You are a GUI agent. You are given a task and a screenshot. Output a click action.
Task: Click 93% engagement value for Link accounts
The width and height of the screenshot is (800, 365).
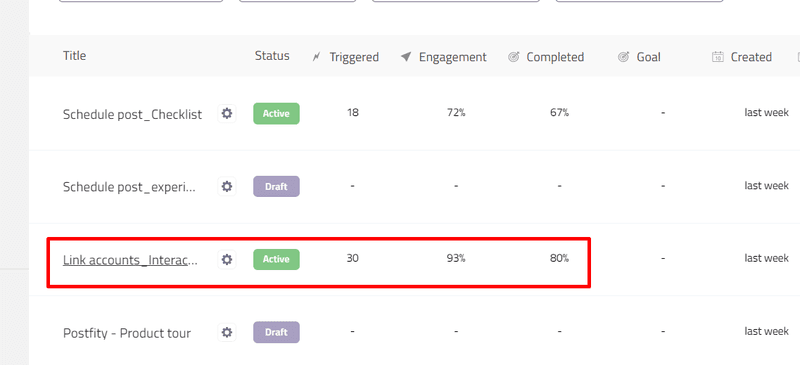click(x=456, y=258)
